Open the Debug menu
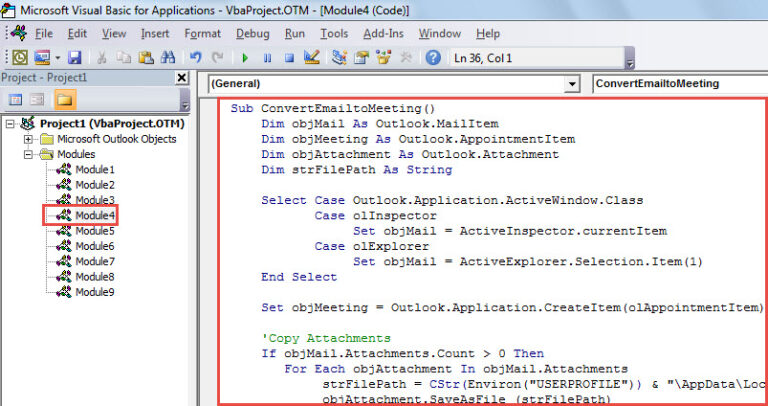Viewport: 768px width, 406px height. [x=252, y=33]
